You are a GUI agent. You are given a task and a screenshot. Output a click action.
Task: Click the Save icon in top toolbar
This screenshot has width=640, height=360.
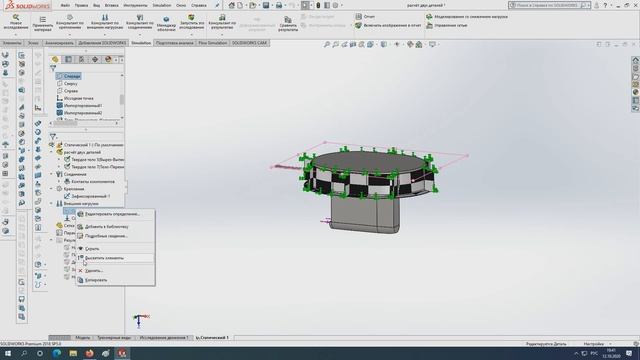click(x=266, y=5)
